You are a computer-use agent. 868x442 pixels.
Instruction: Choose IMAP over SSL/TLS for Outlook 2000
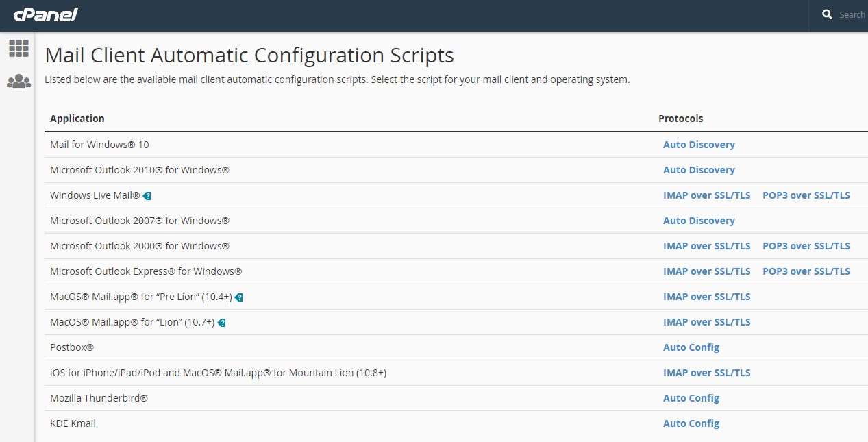coord(707,246)
